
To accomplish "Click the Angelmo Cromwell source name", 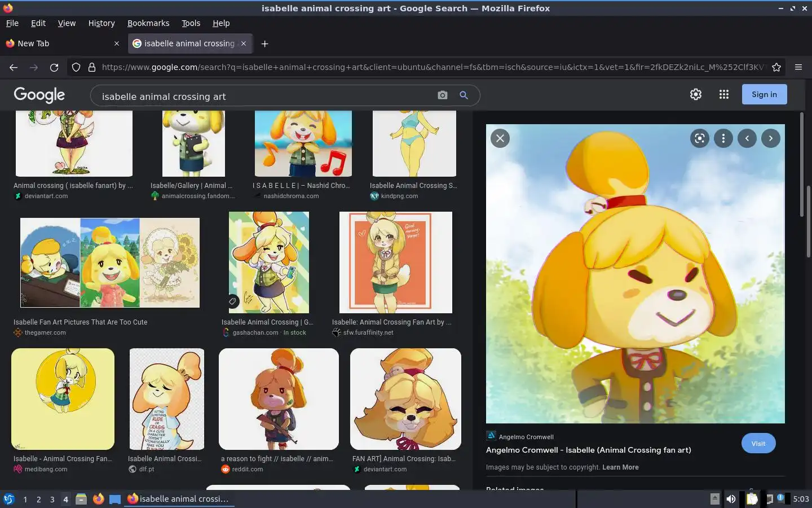I will pos(526,437).
